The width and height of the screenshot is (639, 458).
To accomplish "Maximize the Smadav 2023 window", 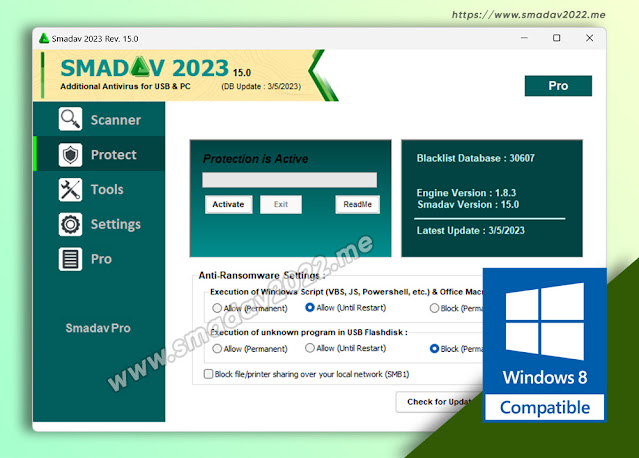I will point(556,38).
